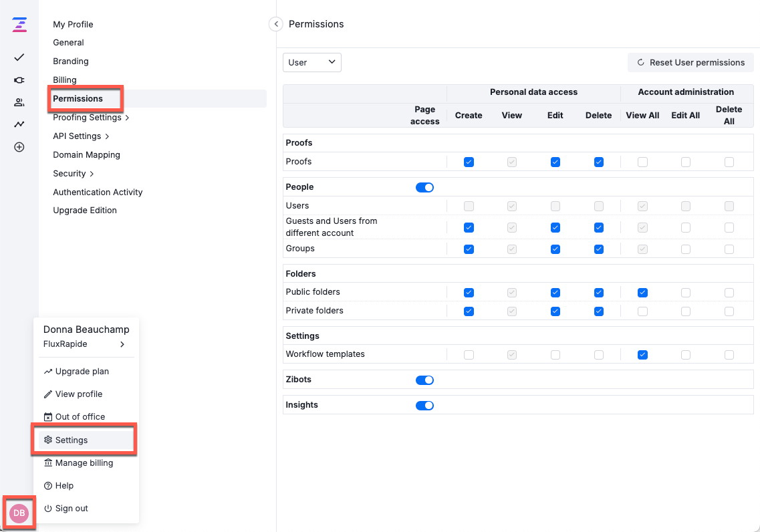Toggle the People page access switch

click(424, 188)
